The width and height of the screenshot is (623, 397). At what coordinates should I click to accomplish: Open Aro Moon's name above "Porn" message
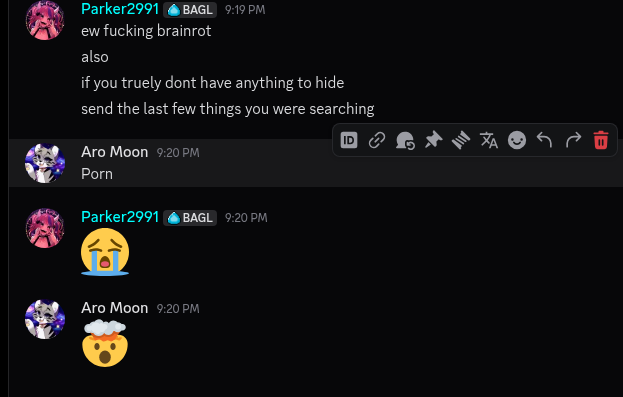click(x=114, y=152)
